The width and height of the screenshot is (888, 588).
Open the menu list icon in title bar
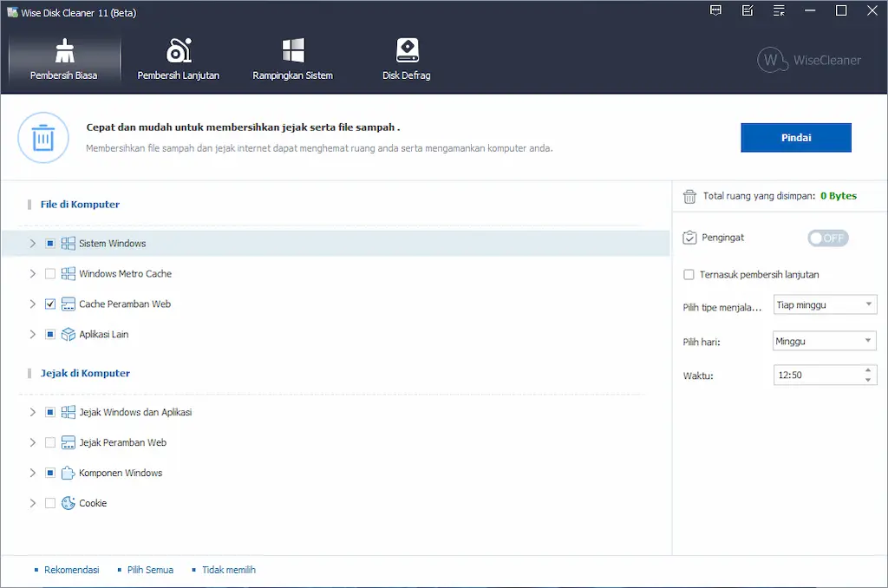click(780, 10)
